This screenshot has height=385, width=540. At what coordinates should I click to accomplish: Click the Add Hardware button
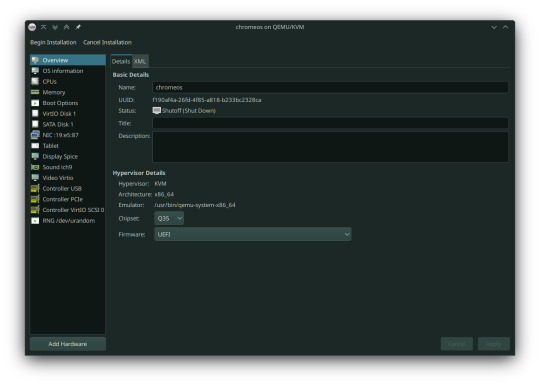pyautogui.click(x=68, y=344)
